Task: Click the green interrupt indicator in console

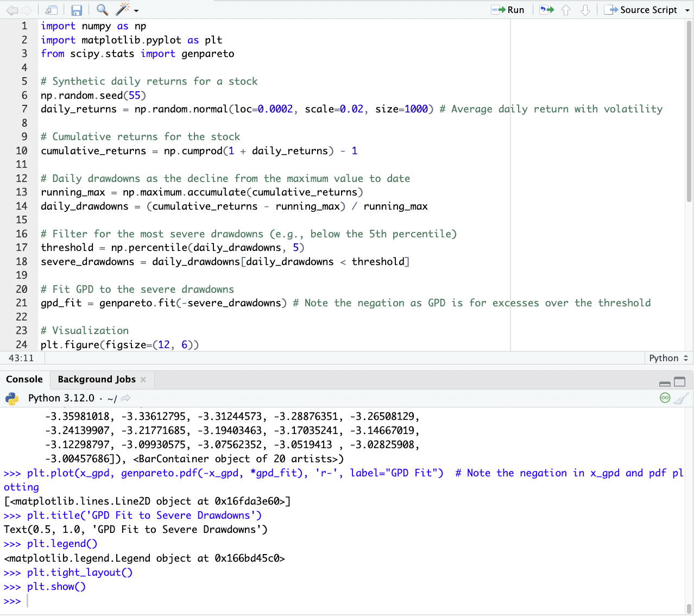Action: 665,398
